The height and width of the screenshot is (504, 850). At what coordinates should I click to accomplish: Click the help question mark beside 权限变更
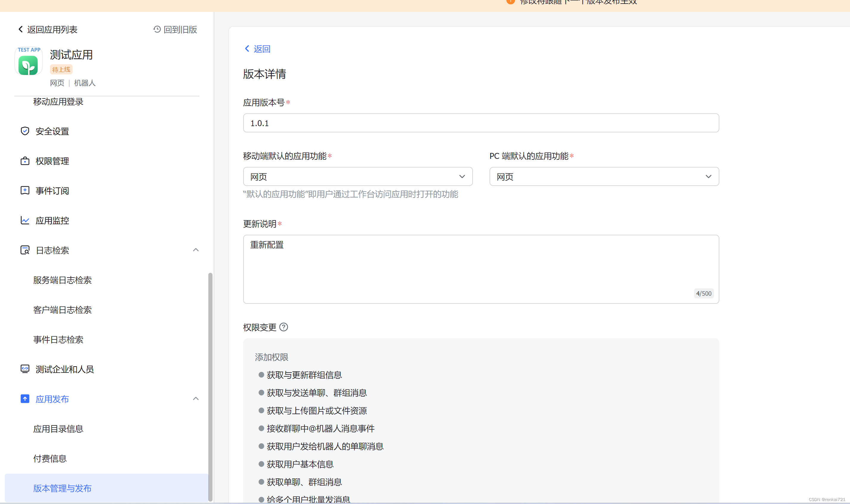284,327
